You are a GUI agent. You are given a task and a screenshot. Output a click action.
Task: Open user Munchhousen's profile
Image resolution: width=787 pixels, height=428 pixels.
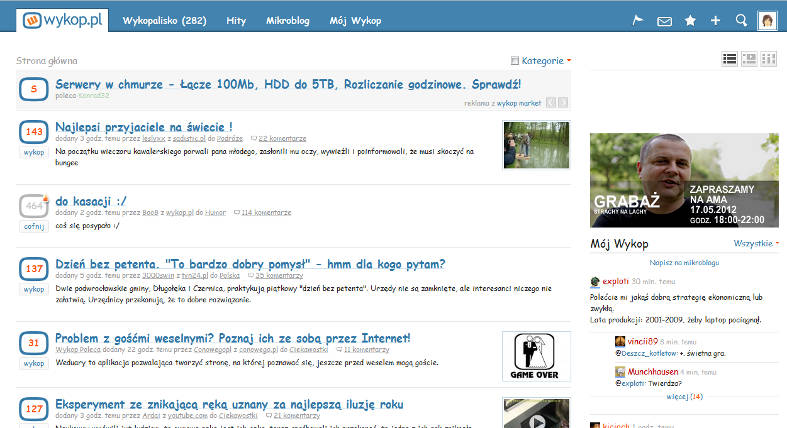pos(652,372)
